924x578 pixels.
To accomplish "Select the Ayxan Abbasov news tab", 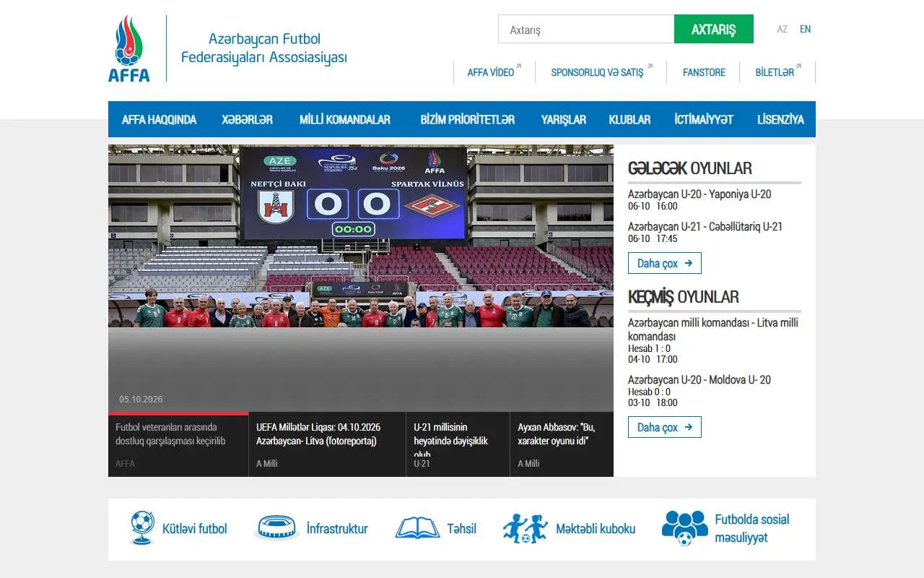I will [562, 444].
